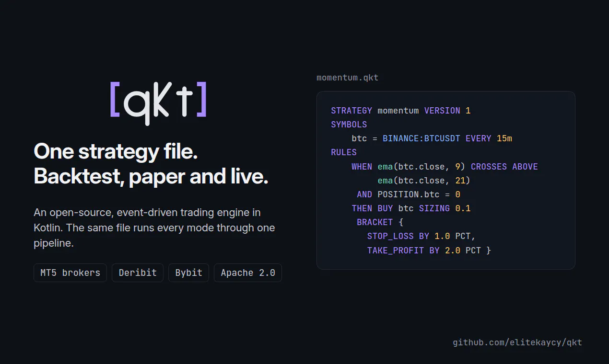Click the description paragraph about Kotlin engine
609x364 pixels.
(154, 227)
